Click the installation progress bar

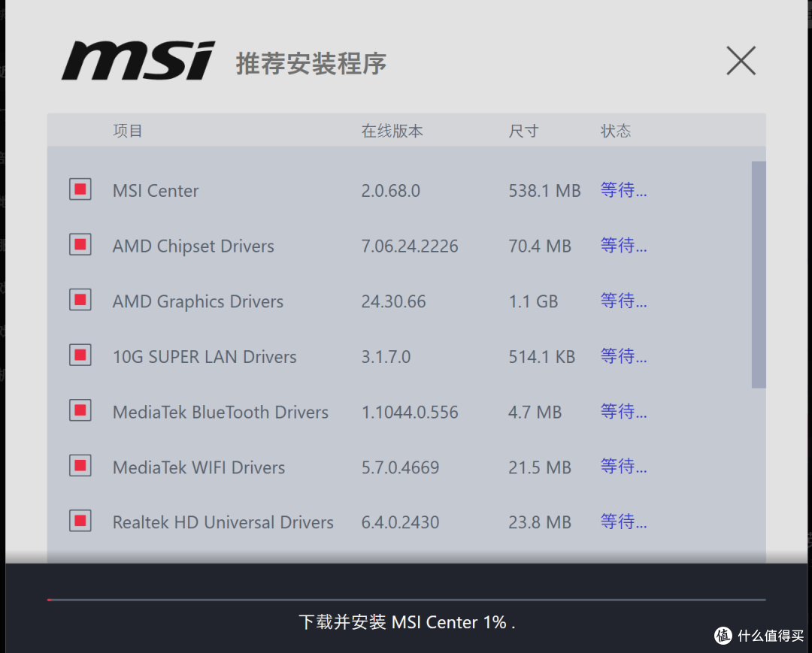click(x=407, y=600)
